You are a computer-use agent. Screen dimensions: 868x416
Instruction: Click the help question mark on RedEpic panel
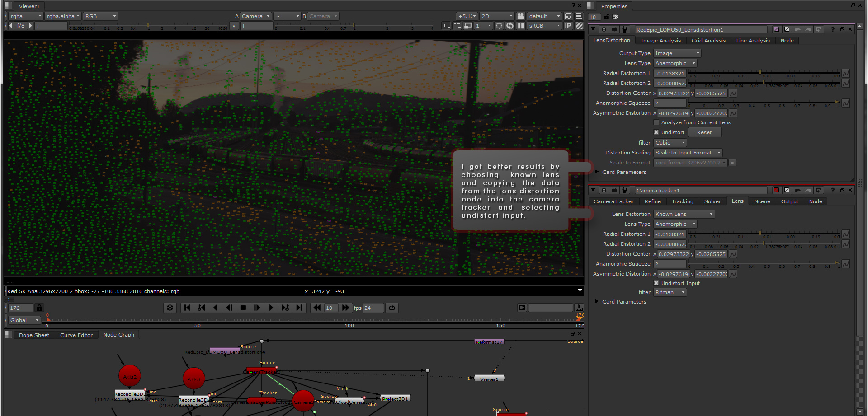[x=832, y=29]
